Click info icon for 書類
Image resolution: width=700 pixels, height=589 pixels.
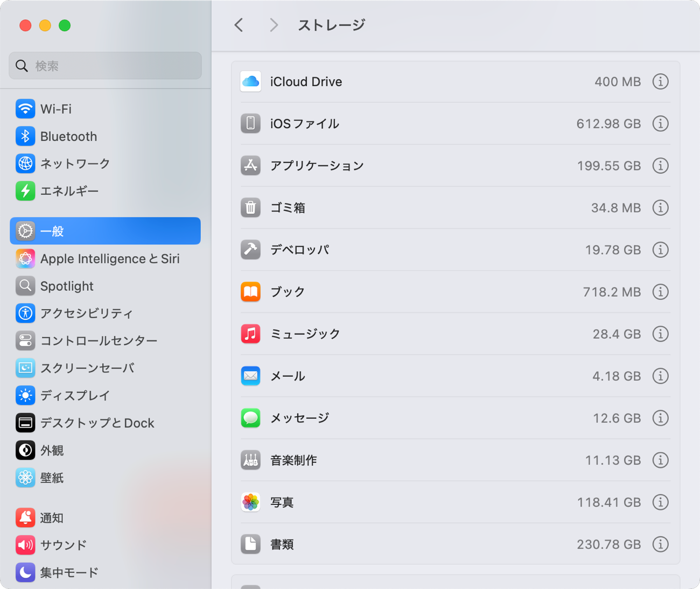click(660, 544)
